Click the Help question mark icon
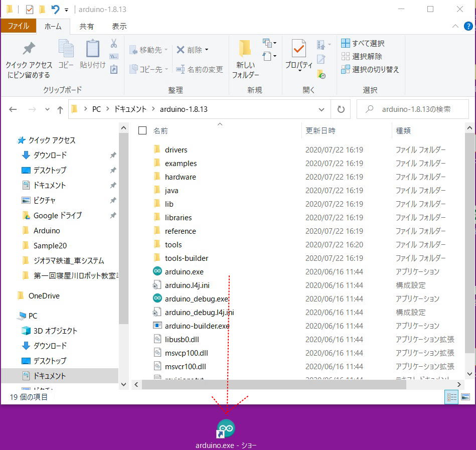The width and height of the screenshot is (476, 450). pyautogui.click(x=468, y=27)
